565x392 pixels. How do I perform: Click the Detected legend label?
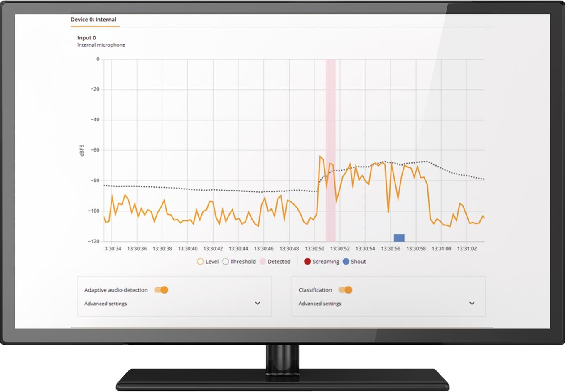279,262
